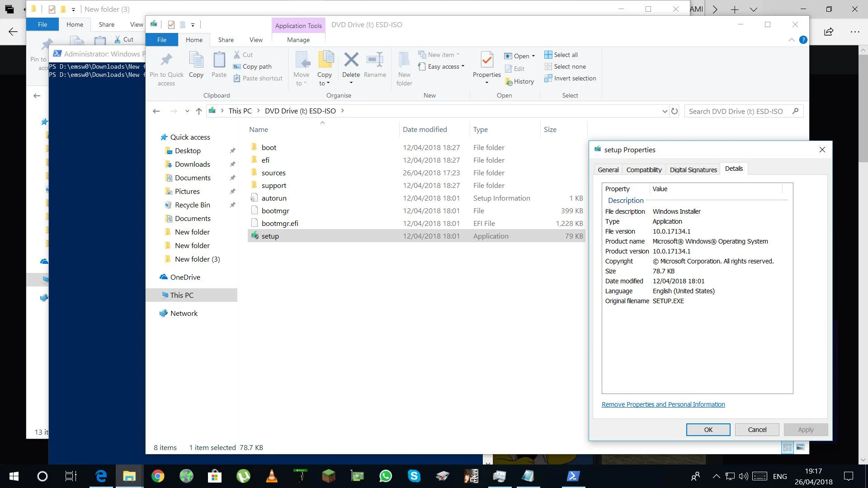The height and width of the screenshot is (488, 868).
Task: Refresh the DVD Drive folder view
Action: (x=675, y=111)
